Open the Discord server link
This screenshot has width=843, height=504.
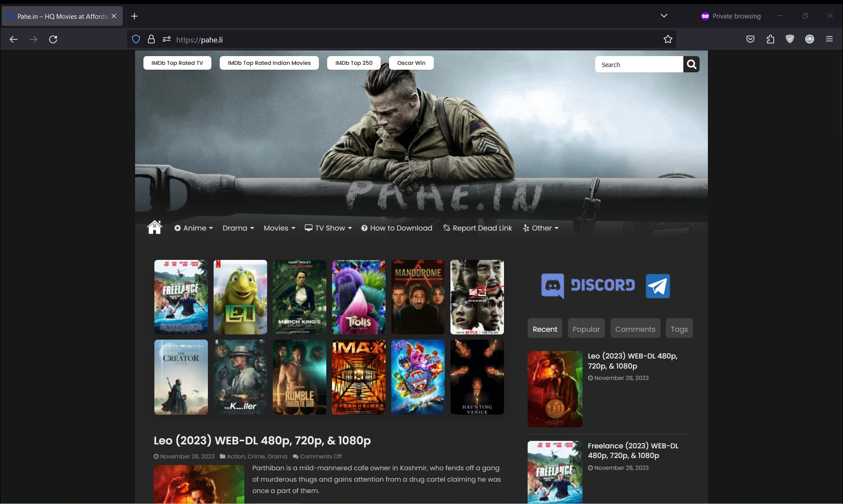pyautogui.click(x=588, y=286)
